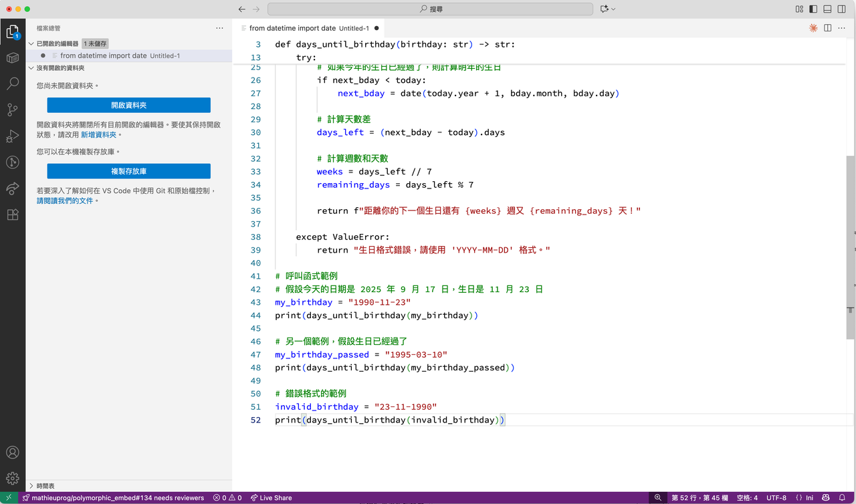Click the 開啟資料夾 button
Screen dimensions: 856x504
[x=128, y=105]
